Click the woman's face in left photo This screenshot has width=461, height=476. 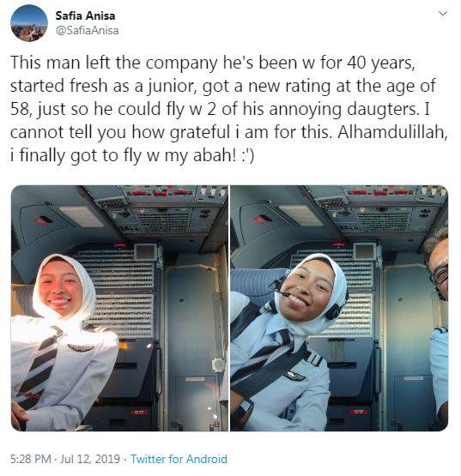coord(60,287)
